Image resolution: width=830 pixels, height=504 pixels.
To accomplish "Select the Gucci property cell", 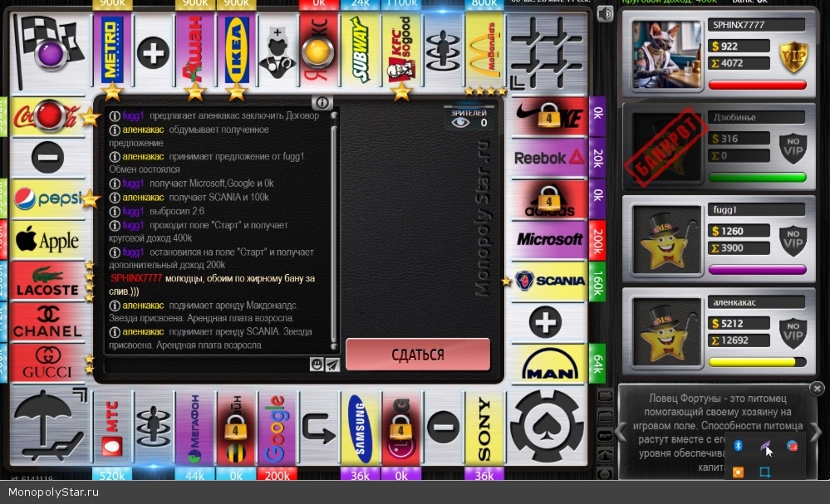I will 47,364.
